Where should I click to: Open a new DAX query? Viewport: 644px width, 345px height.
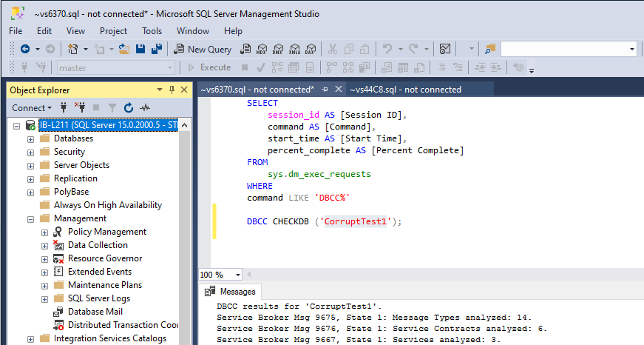(311, 50)
